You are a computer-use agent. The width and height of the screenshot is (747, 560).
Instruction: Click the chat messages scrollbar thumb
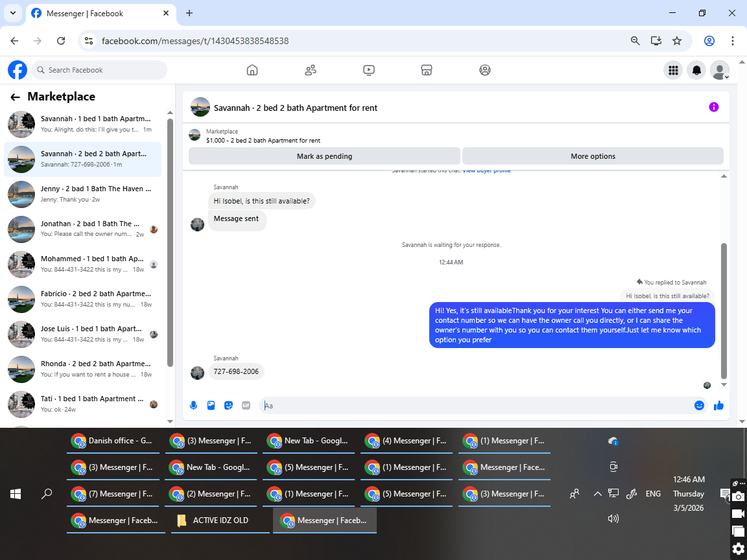[724, 310]
